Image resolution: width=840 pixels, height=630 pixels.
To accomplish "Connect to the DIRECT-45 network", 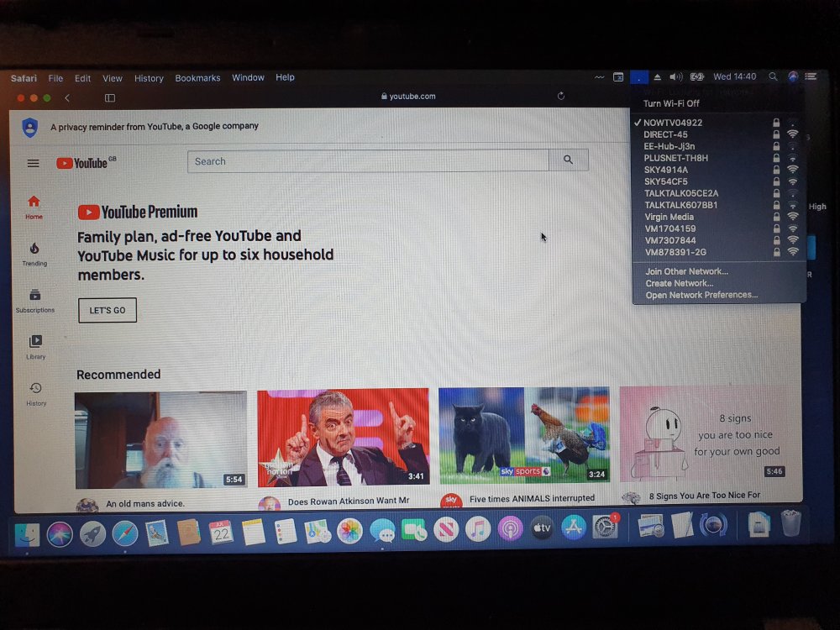I will [x=718, y=134].
